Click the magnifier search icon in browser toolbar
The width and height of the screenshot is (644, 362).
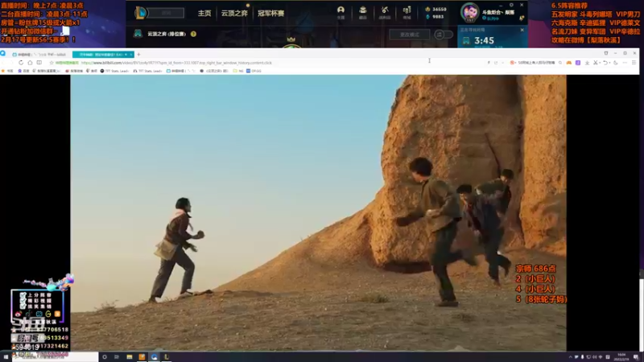pyautogui.click(x=560, y=63)
